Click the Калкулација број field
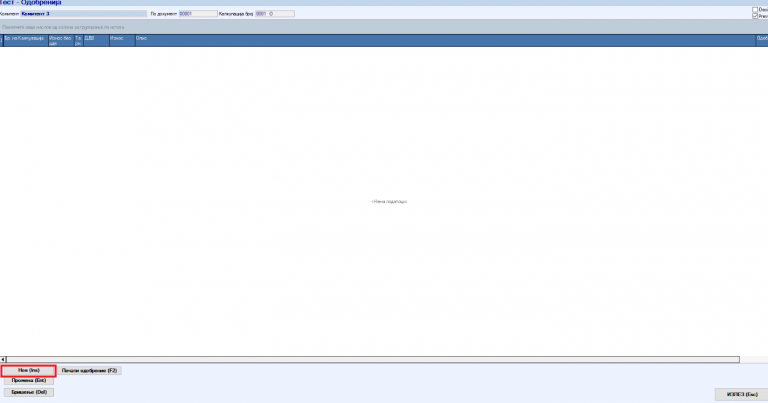The height and width of the screenshot is (403, 768). [274, 14]
